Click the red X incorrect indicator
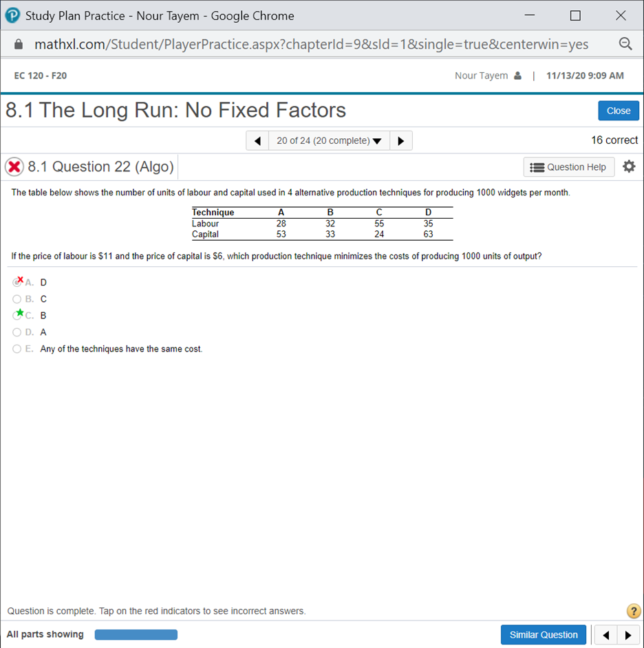This screenshot has width=644, height=648. pos(14,167)
